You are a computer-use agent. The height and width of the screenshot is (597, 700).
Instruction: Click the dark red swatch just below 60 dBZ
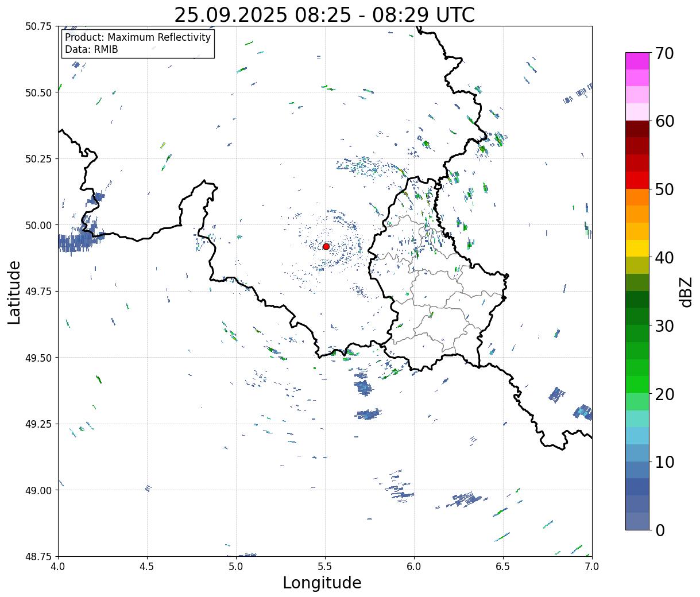point(637,129)
